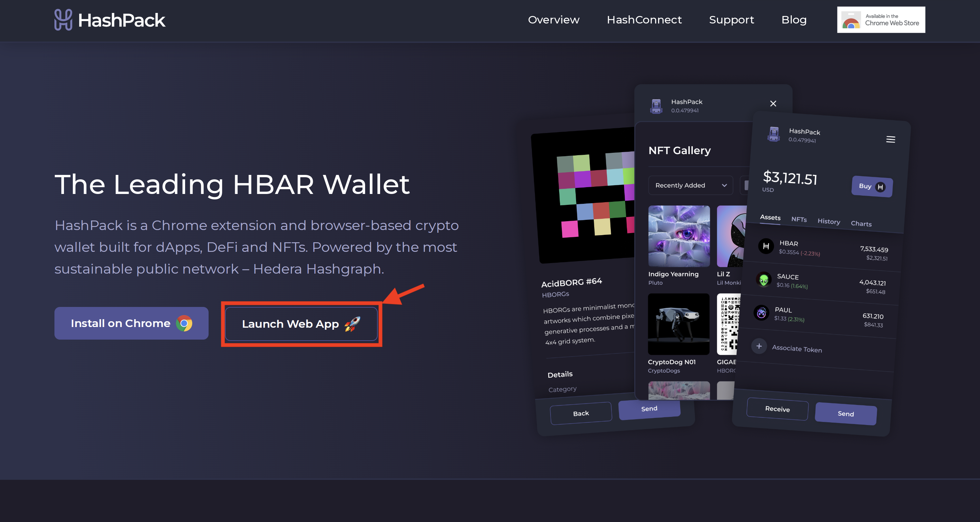This screenshot has height=522, width=980.
Task: Open the Overview menu item
Action: click(553, 20)
